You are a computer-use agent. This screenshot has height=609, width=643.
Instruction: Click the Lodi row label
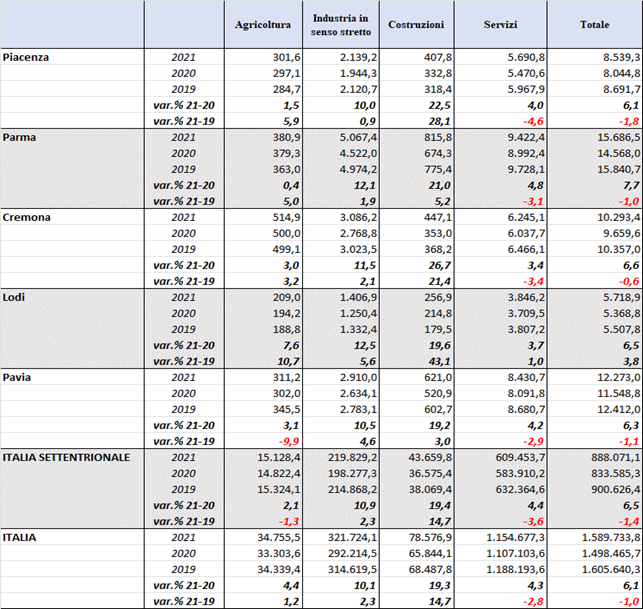click(x=14, y=297)
